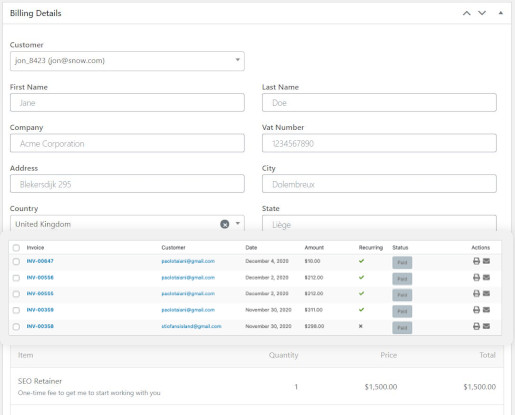Viewport: 515px width, 415px height.
Task: Click the SEO Retainer price $1,500.00
Action: click(x=381, y=387)
